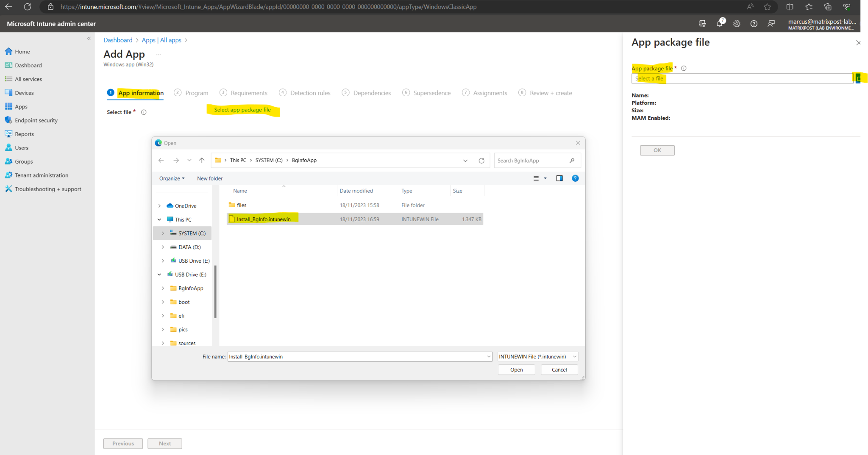The image size is (868, 455).
Task: Open the Reports section
Action: (x=24, y=134)
